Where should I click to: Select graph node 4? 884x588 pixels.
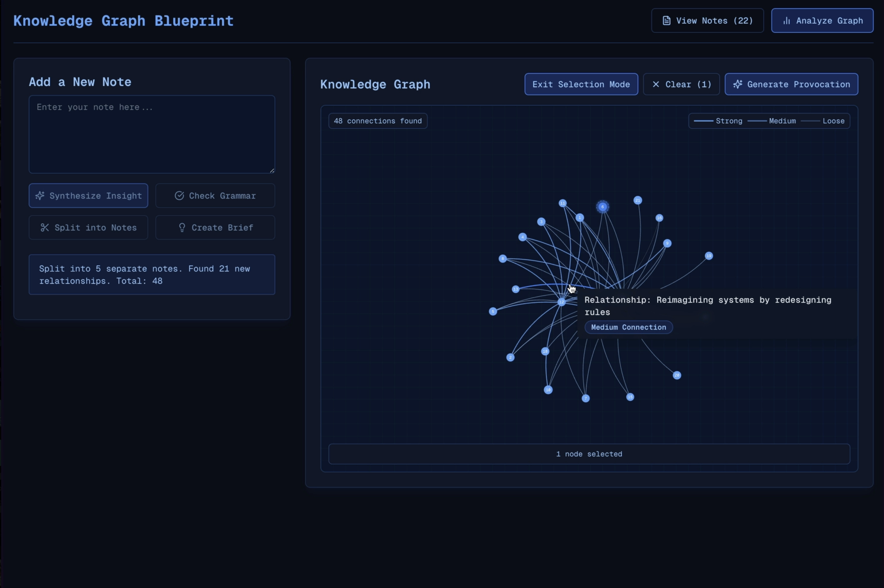(x=522, y=237)
